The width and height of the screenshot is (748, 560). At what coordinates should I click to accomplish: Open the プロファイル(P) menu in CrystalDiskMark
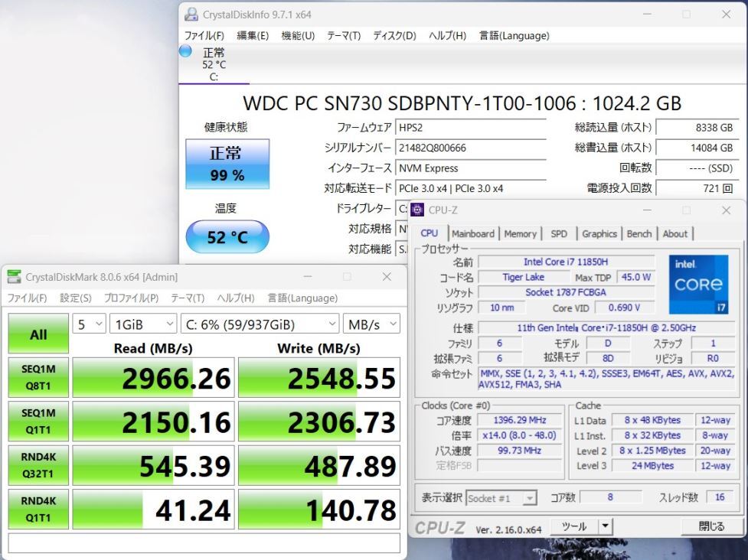point(131,298)
